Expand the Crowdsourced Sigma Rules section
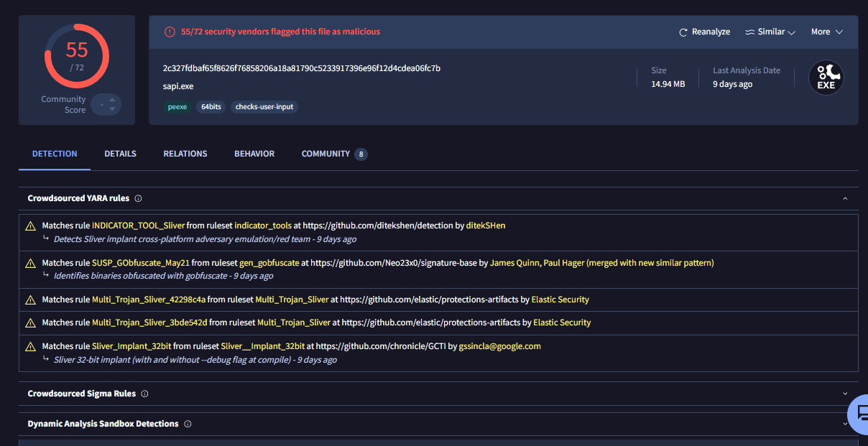The image size is (868, 446). point(845,394)
